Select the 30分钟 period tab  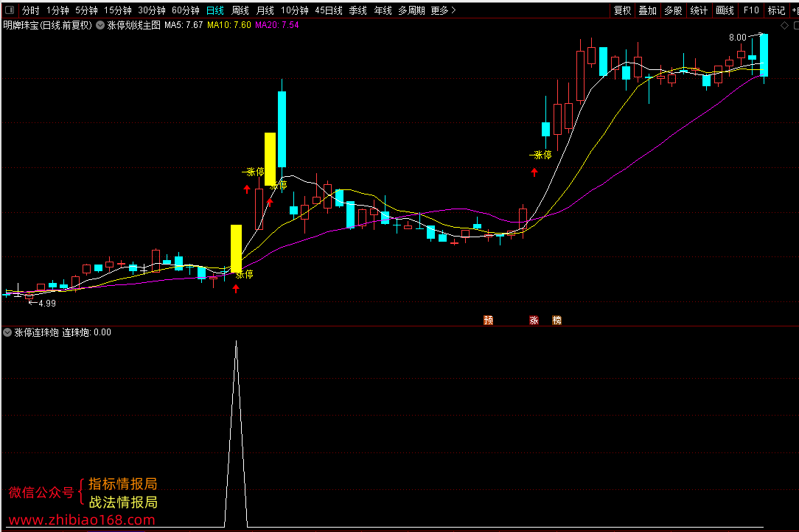151,10
